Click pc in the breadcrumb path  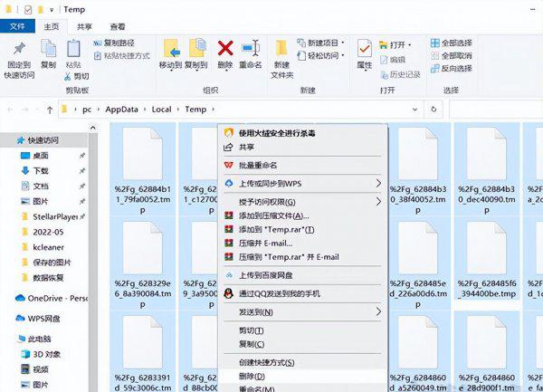(87, 110)
